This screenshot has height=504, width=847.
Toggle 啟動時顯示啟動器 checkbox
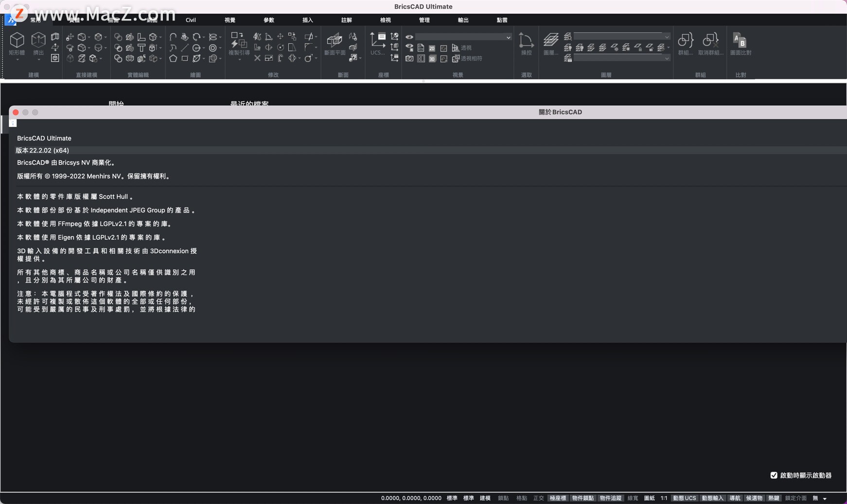(774, 475)
